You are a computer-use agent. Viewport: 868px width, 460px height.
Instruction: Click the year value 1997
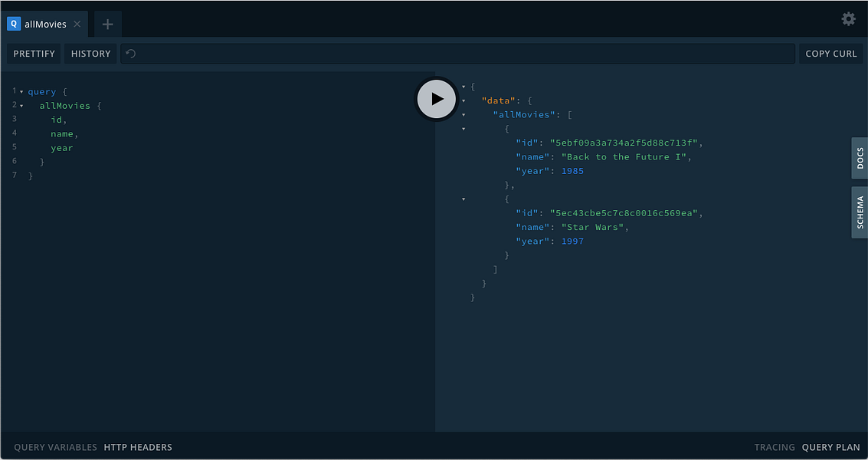572,241
